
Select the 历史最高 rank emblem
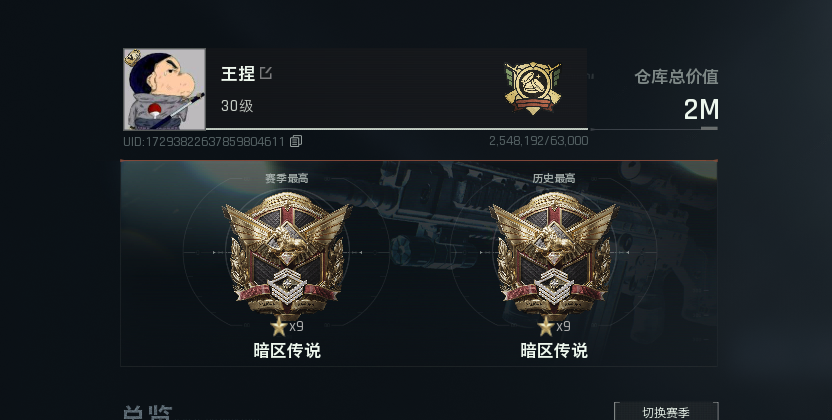(553, 257)
